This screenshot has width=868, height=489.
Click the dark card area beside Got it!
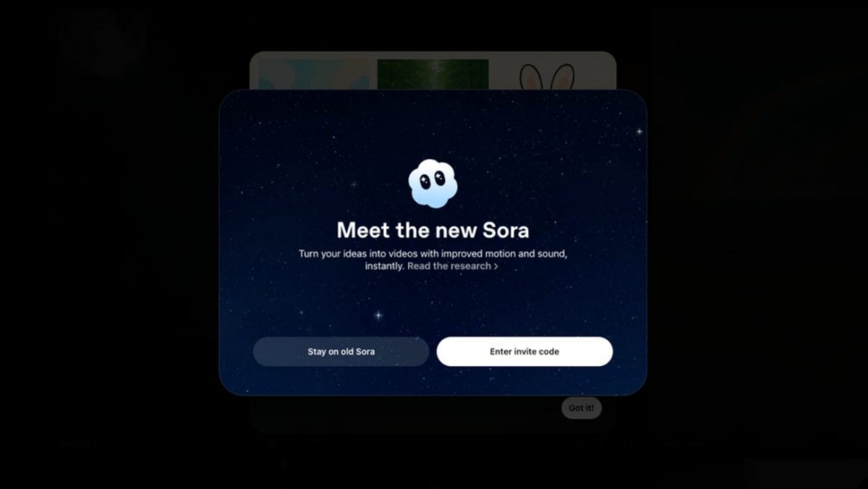pyautogui.click(x=405, y=411)
